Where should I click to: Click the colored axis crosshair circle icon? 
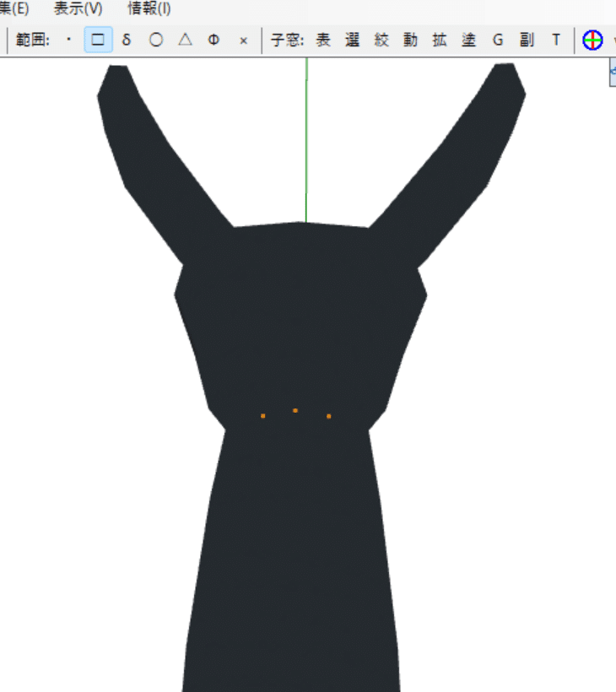point(592,41)
